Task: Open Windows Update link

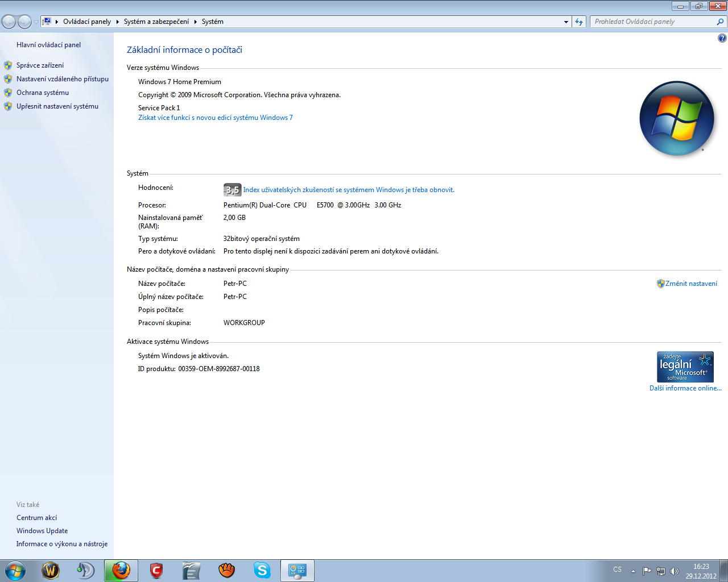Action: (x=42, y=531)
